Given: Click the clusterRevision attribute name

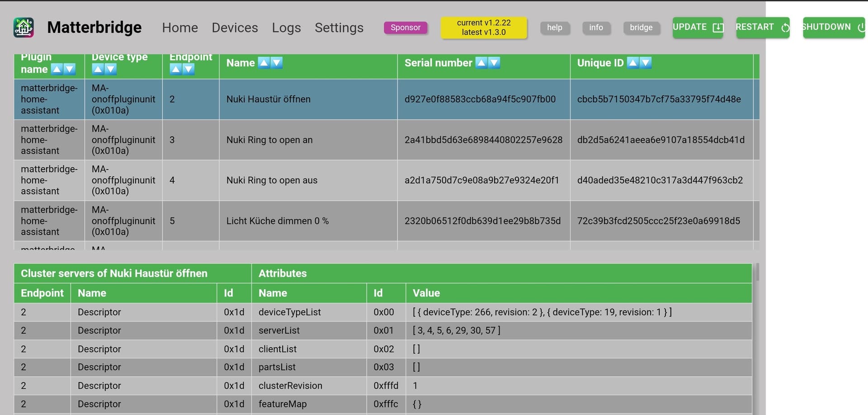Looking at the screenshot, I should [x=290, y=386].
